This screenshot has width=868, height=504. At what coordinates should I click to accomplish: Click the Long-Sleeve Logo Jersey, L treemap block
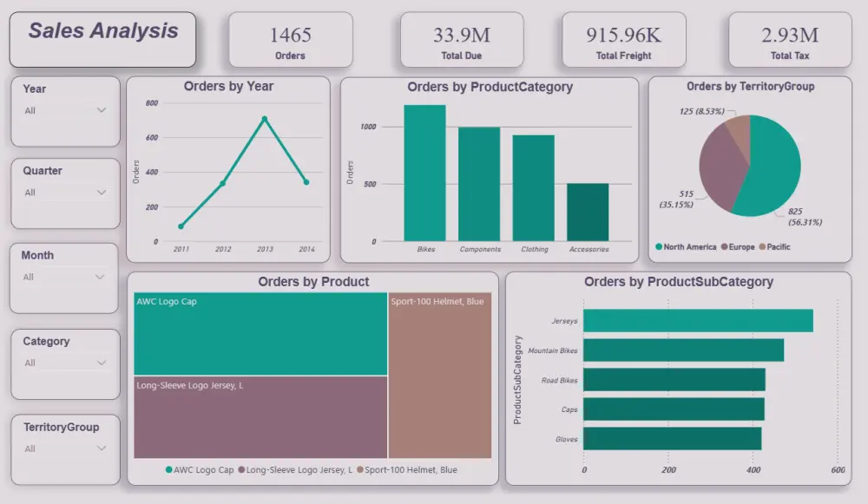coord(258,416)
